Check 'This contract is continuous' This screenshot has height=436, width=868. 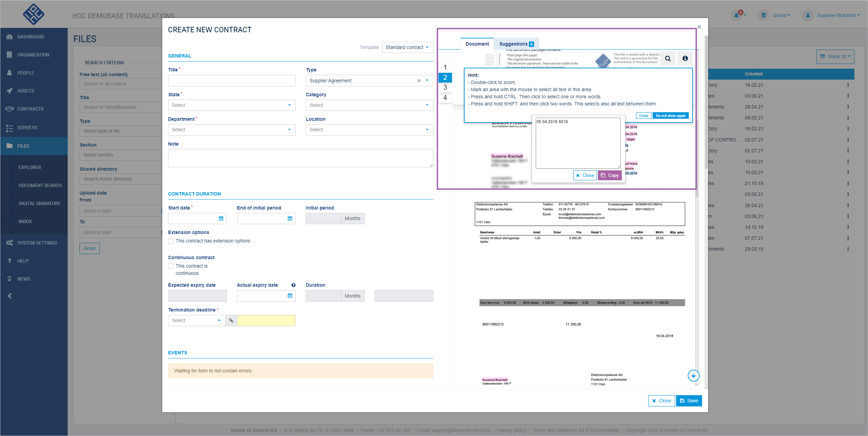tap(170, 266)
